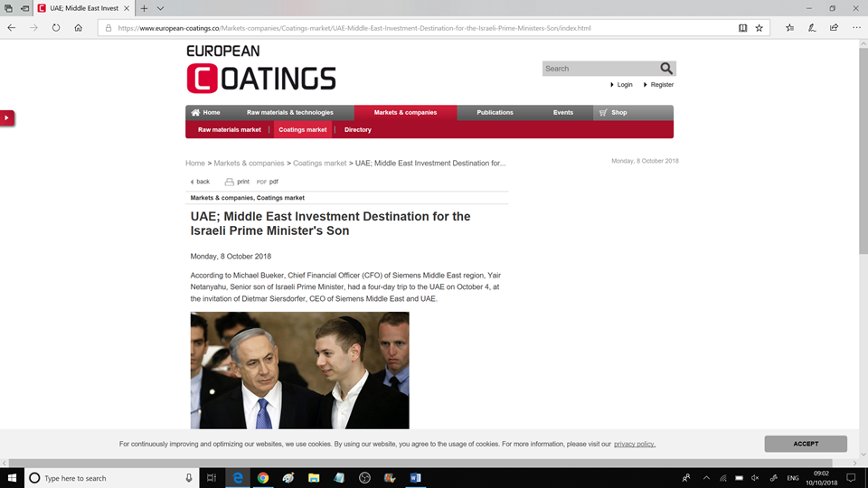Open the Shop menu item

tap(613, 112)
